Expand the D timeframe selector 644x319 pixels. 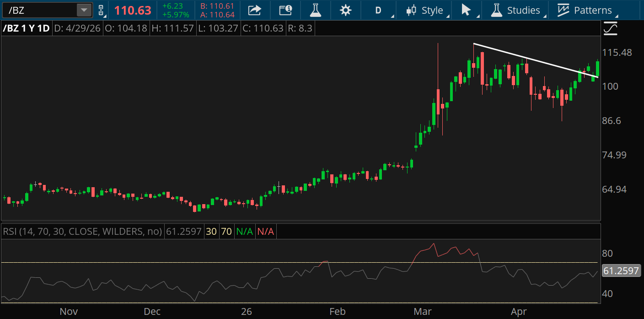379,10
